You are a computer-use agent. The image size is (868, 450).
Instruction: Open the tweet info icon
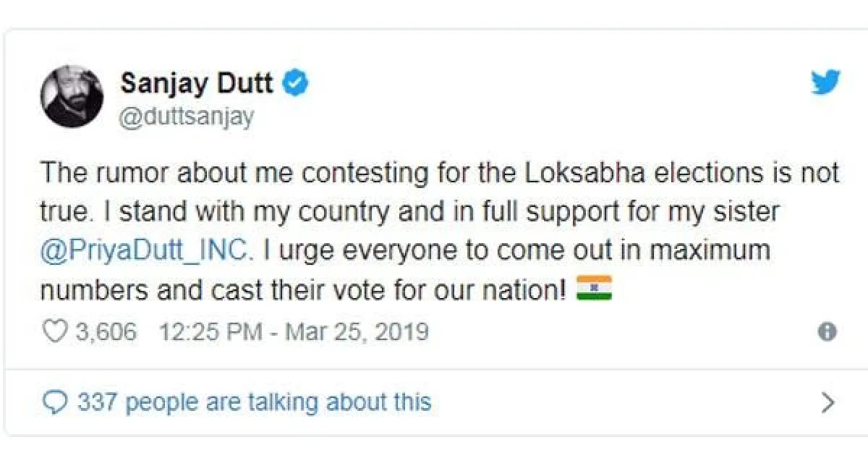[827, 332]
